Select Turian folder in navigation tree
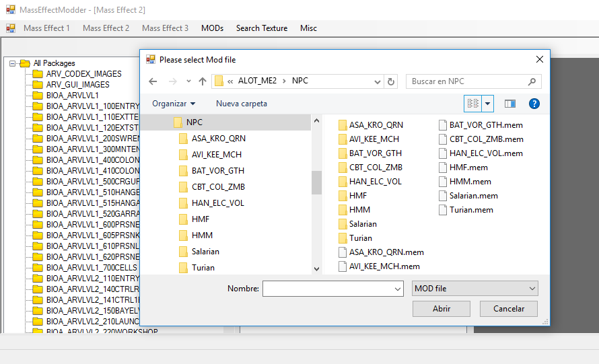The width and height of the screenshot is (599, 364). pos(197,267)
